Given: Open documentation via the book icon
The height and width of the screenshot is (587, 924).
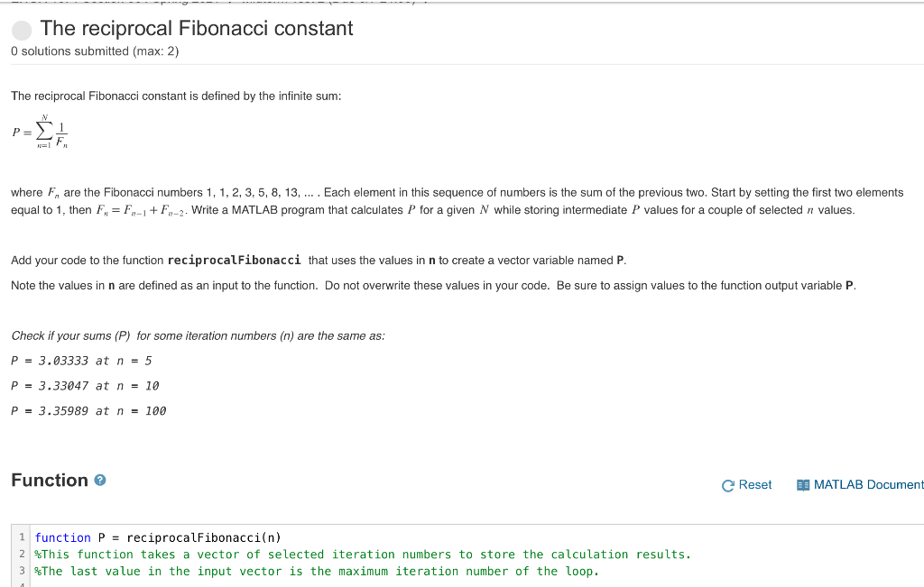Looking at the screenshot, I should (x=803, y=484).
